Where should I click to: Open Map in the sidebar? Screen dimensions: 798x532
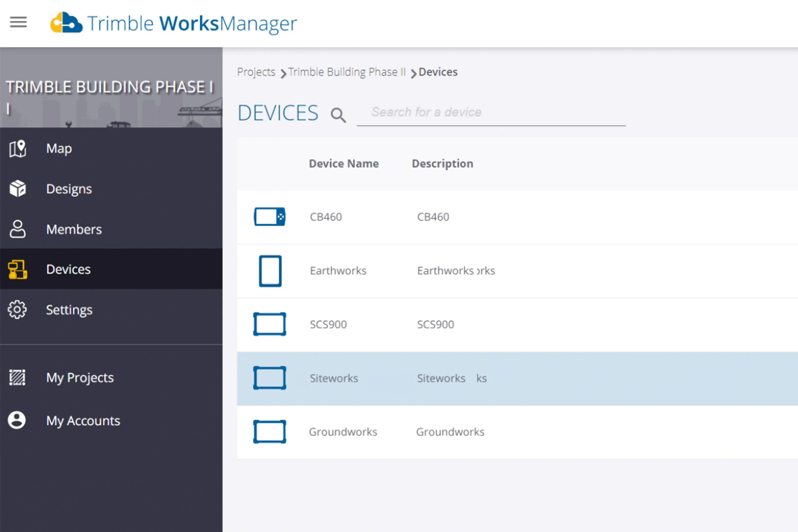(x=59, y=149)
